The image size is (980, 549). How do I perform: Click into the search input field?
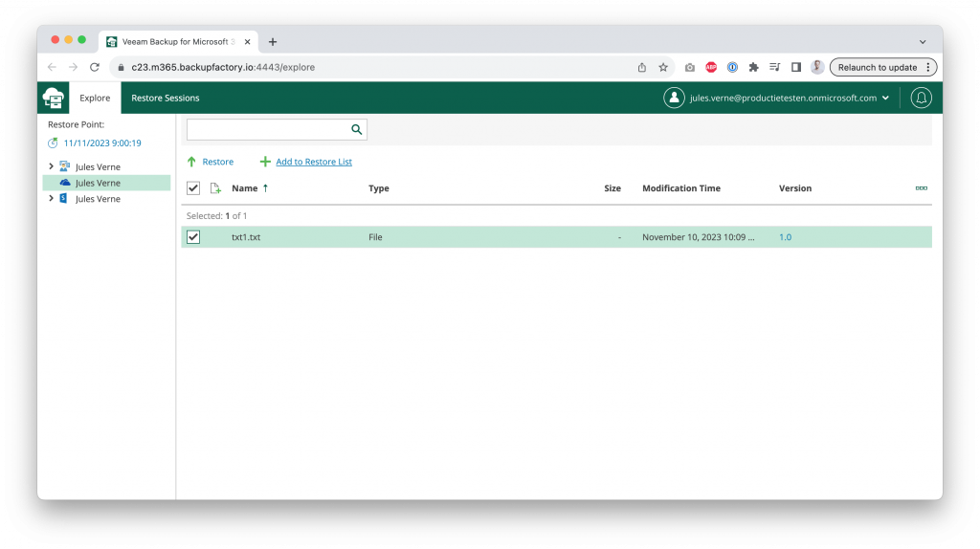266,129
